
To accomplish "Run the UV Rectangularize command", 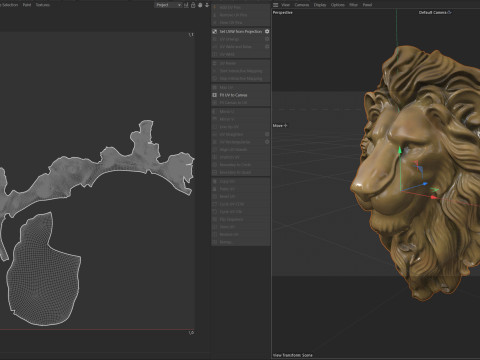I will click(x=235, y=142).
